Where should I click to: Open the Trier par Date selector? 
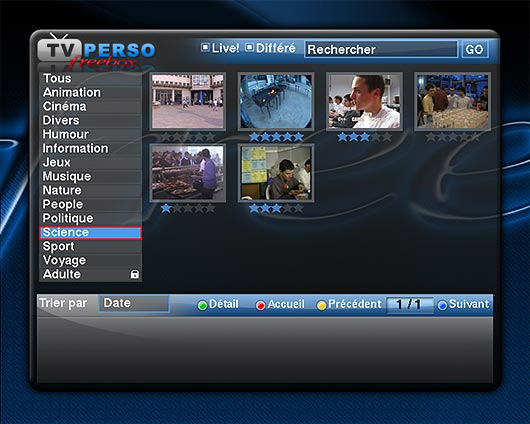(x=134, y=303)
